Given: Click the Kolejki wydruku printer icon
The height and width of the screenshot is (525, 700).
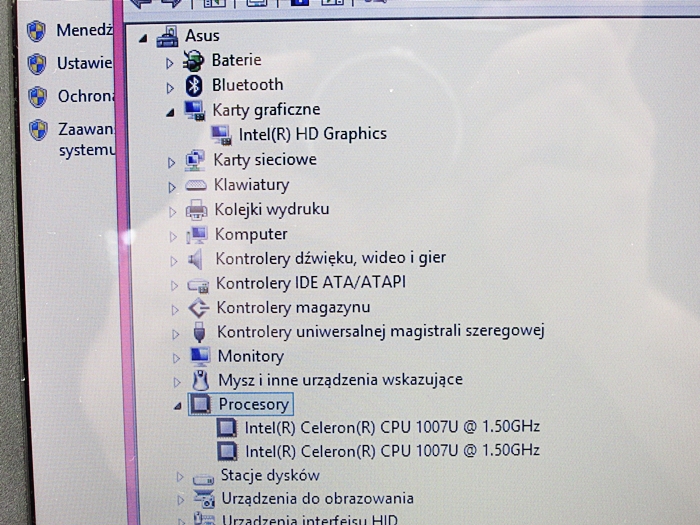Looking at the screenshot, I should 196,210.
